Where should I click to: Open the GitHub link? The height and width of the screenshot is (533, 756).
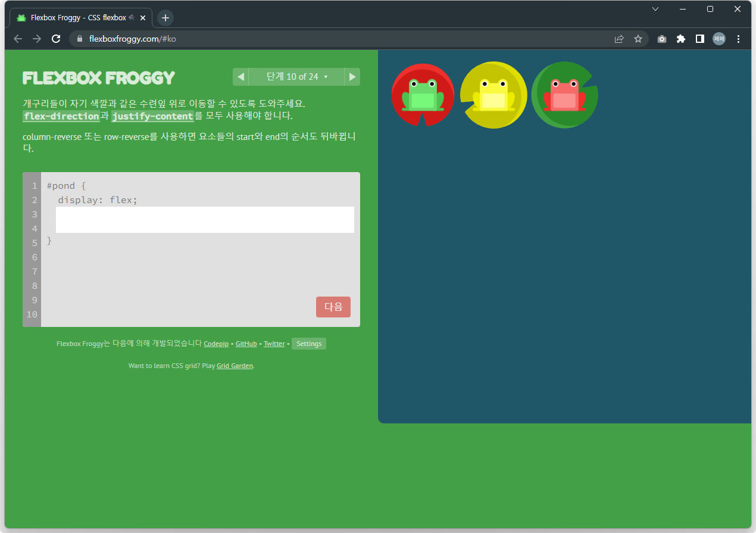coord(246,344)
